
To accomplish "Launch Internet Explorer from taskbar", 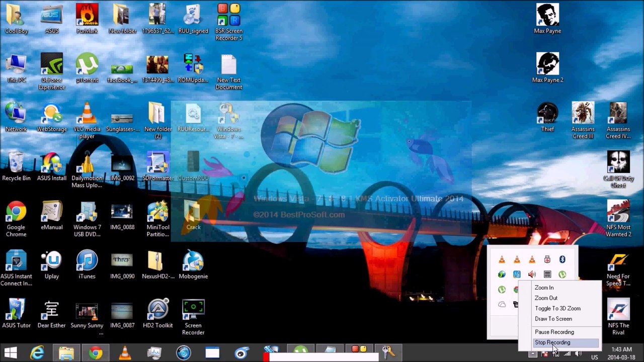I will click(37, 352).
